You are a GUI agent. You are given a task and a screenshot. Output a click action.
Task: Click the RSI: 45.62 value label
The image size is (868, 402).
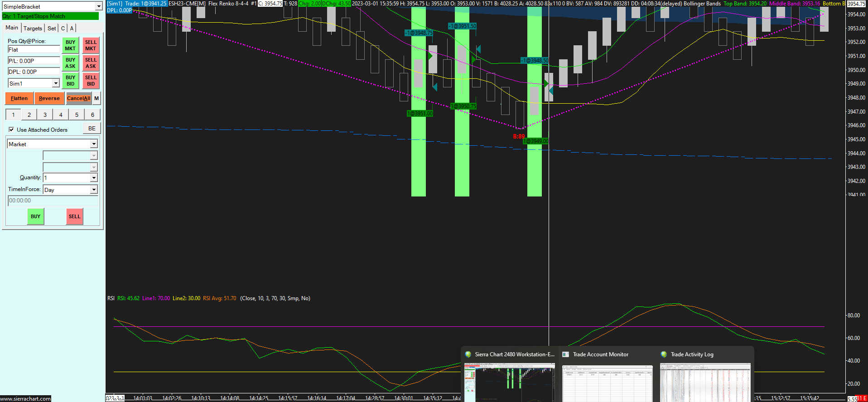click(128, 298)
